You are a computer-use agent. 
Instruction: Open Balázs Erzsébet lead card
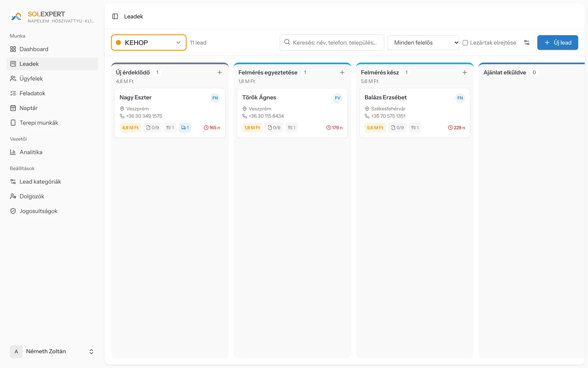(415, 113)
